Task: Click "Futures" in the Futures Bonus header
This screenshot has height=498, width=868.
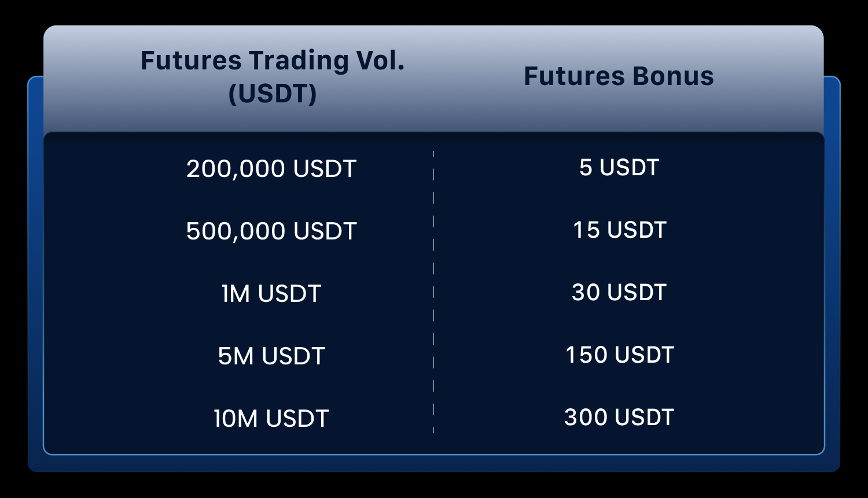Action: 574,76
